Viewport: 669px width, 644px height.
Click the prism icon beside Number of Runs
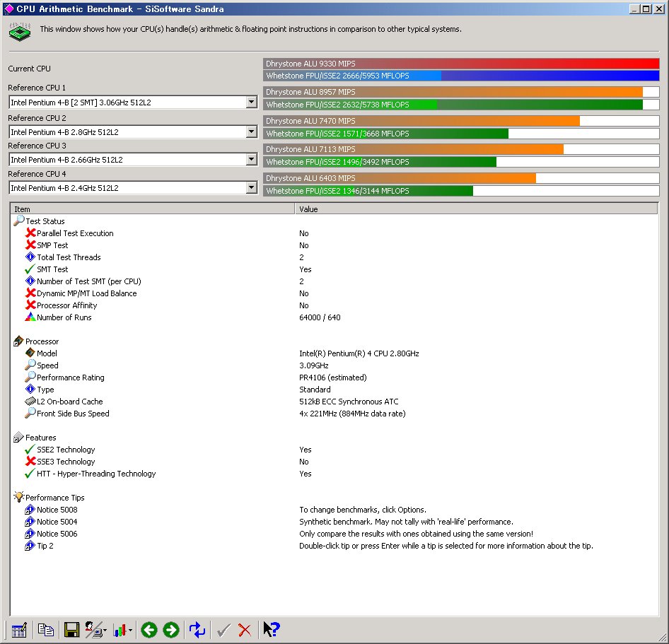coord(30,317)
